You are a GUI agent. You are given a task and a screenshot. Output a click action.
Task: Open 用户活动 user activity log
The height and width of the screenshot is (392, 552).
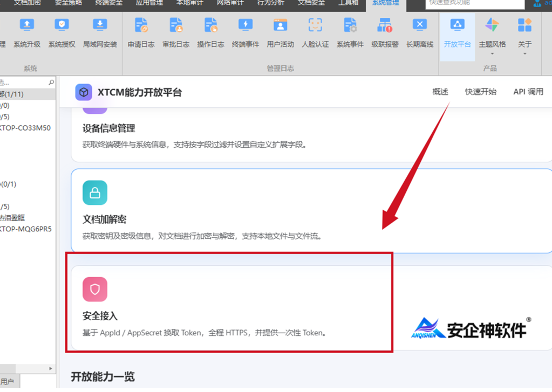(x=280, y=33)
